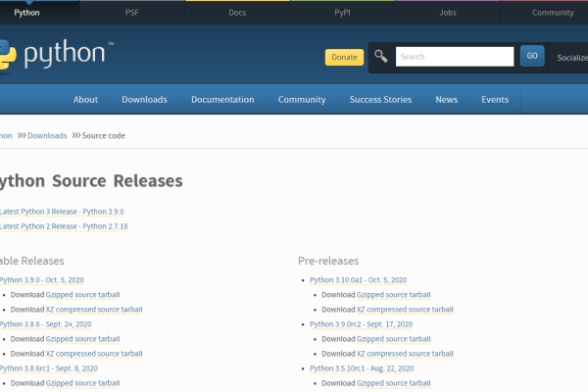Open the Socialize menu

tap(572, 58)
